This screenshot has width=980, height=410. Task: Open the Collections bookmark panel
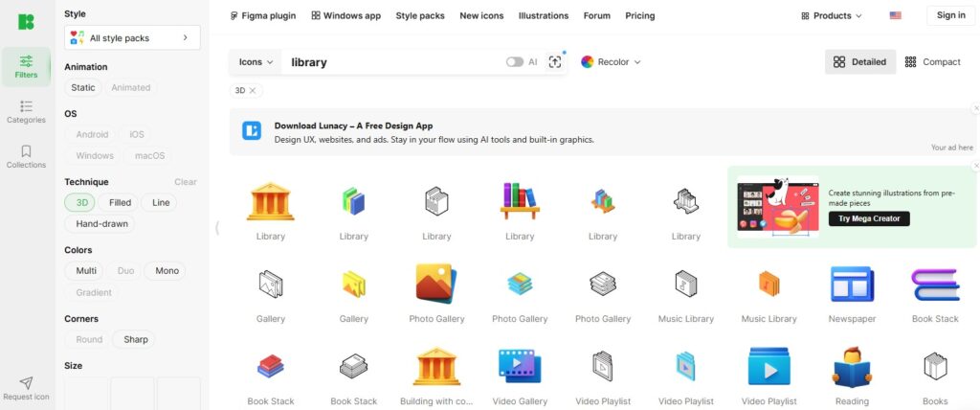[x=26, y=156]
